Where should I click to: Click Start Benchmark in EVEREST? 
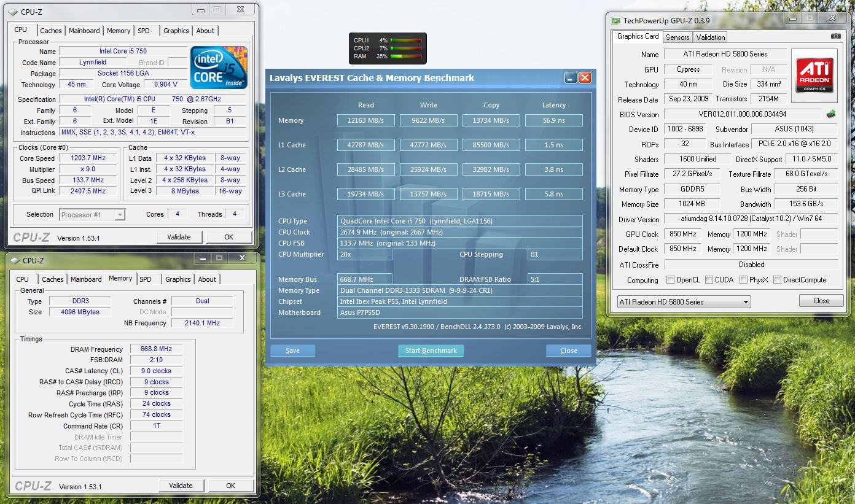coord(431,351)
